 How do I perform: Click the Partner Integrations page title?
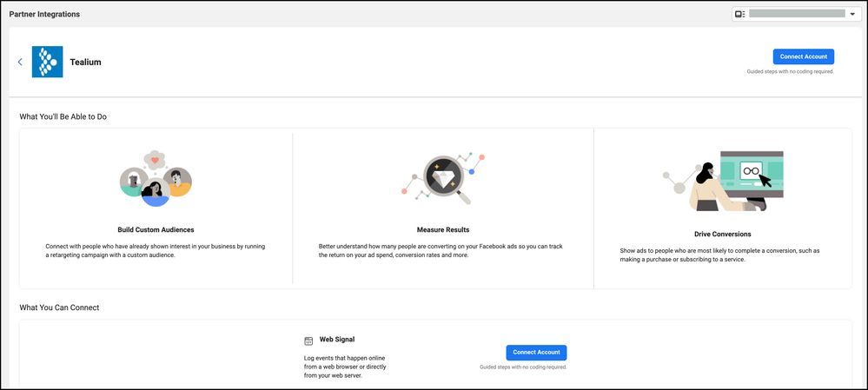click(x=44, y=14)
